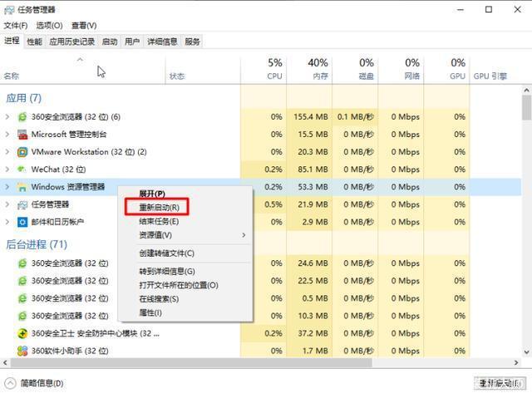
Task: Switch to the 性能 tab
Action: pos(35,42)
